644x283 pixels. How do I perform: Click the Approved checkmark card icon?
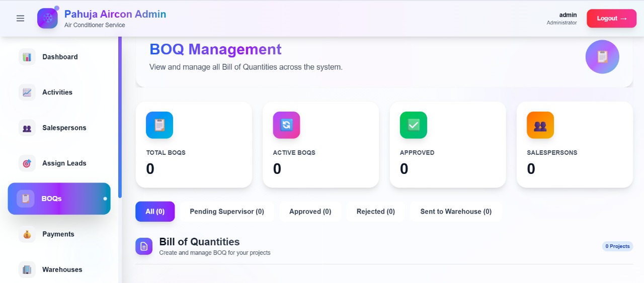[x=413, y=125]
